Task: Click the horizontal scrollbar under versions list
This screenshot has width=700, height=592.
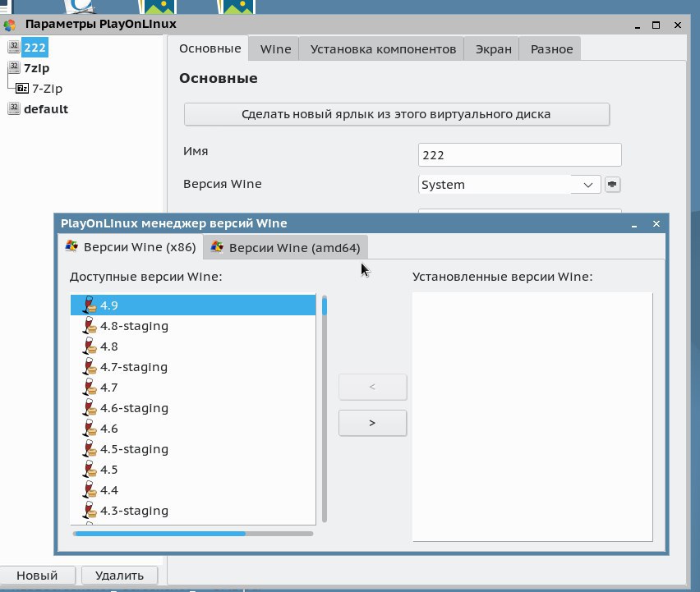Action: coord(193,534)
